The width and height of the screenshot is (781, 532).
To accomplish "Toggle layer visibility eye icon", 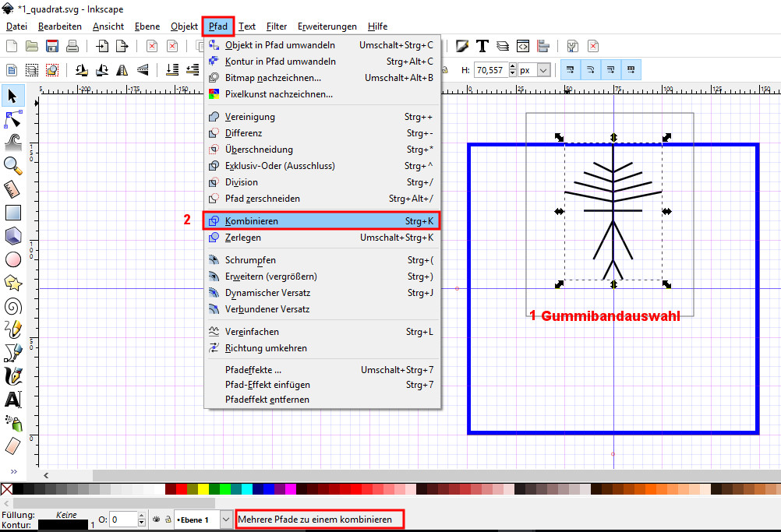I will pyautogui.click(x=156, y=519).
